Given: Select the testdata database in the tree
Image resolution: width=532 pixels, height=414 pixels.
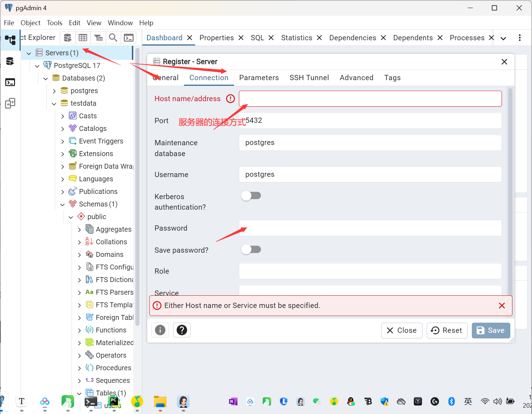Looking at the screenshot, I should pyautogui.click(x=83, y=103).
